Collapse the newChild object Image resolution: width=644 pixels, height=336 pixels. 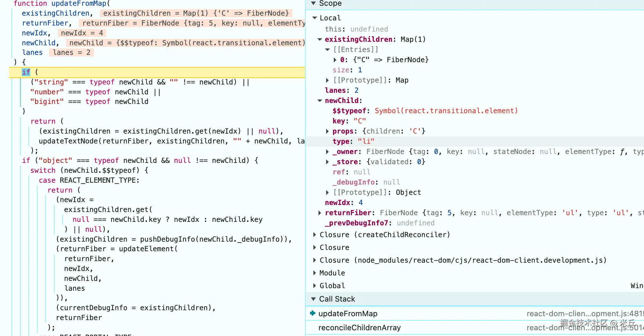click(320, 100)
